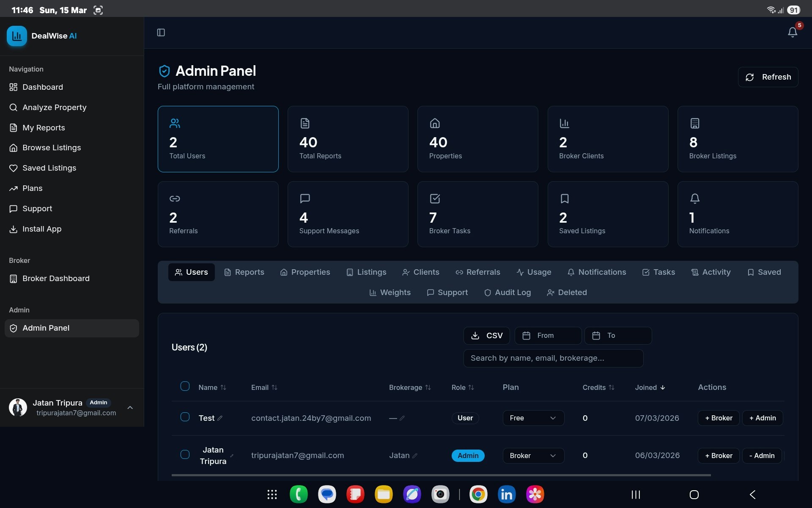This screenshot has height=508, width=812.
Task: Collapse the user profile chevron at bottom left
Action: coord(130,408)
